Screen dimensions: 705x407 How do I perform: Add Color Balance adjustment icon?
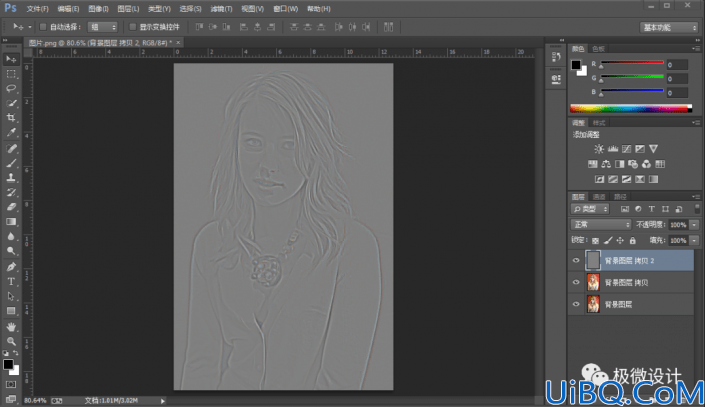(x=606, y=164)
